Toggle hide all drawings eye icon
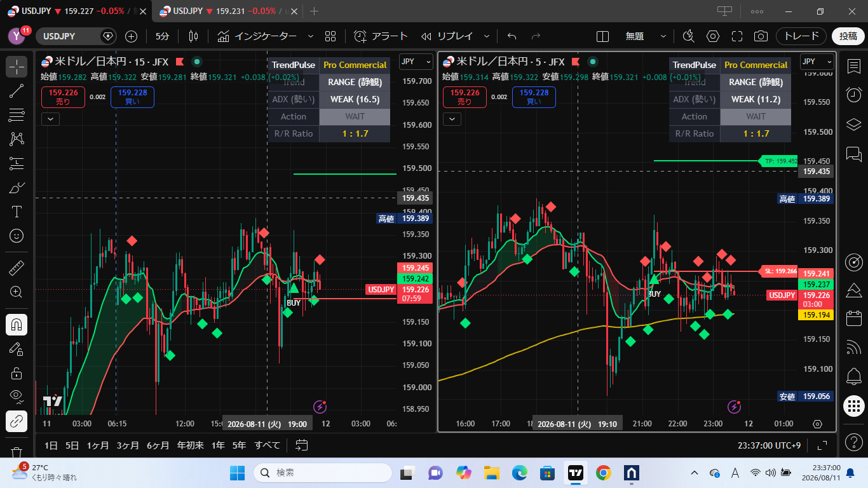 tap(17, 397)
